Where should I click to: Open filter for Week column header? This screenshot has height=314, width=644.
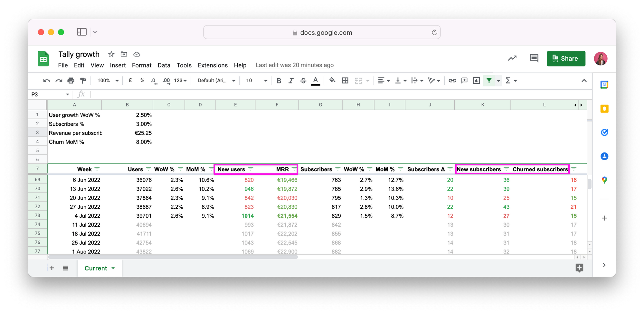coord(97,169)
